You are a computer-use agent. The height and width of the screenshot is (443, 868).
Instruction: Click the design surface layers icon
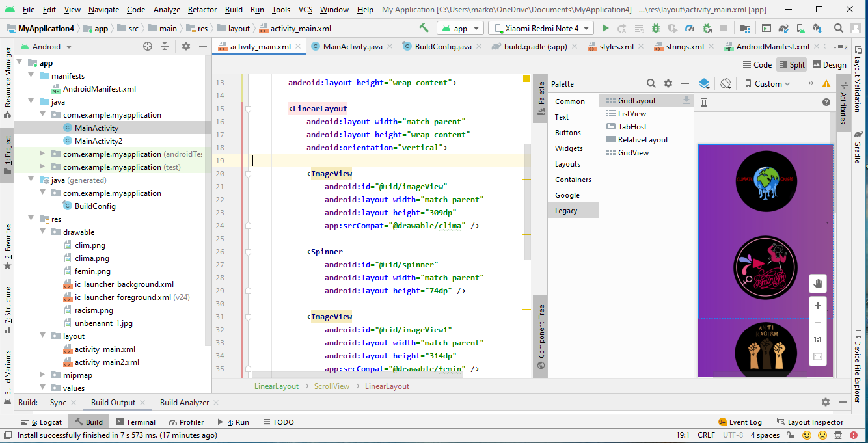(x=704, y=83)
